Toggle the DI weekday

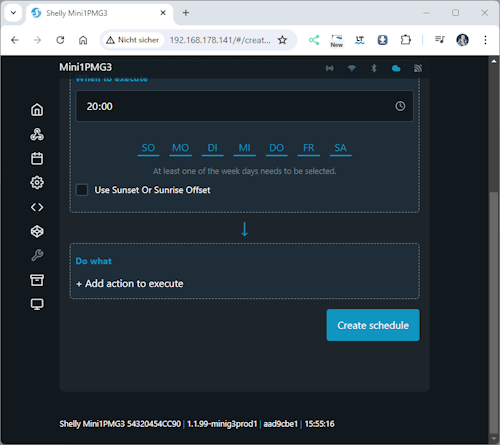[x=212, y=148]
